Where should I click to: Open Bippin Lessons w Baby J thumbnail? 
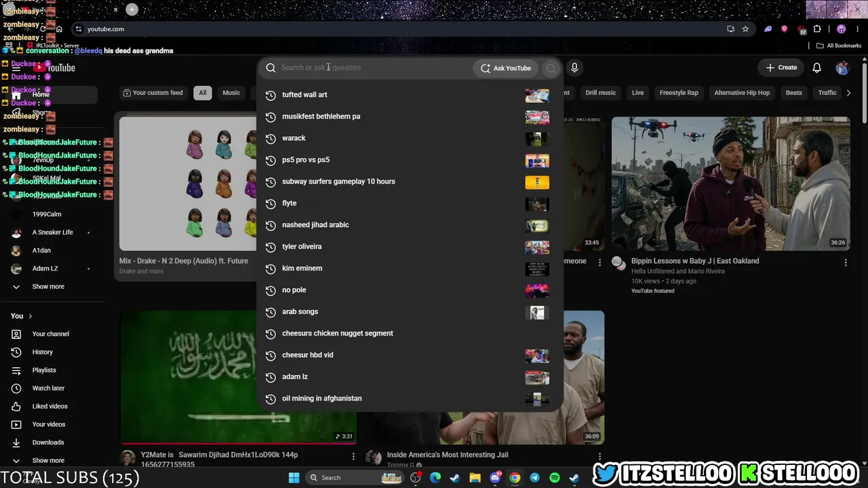[730, 184]
